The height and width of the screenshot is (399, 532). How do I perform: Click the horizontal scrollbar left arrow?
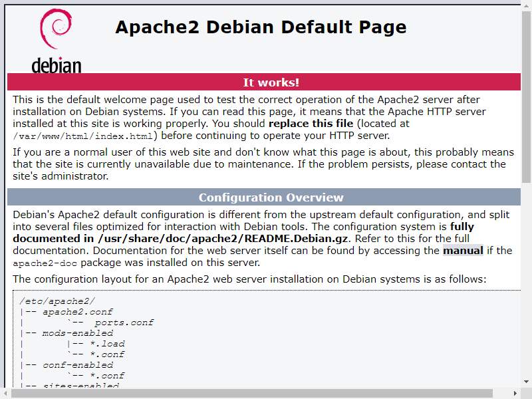(5, 394)
